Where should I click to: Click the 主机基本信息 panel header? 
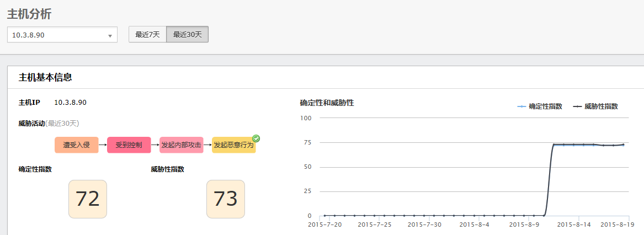coord(45,77)
